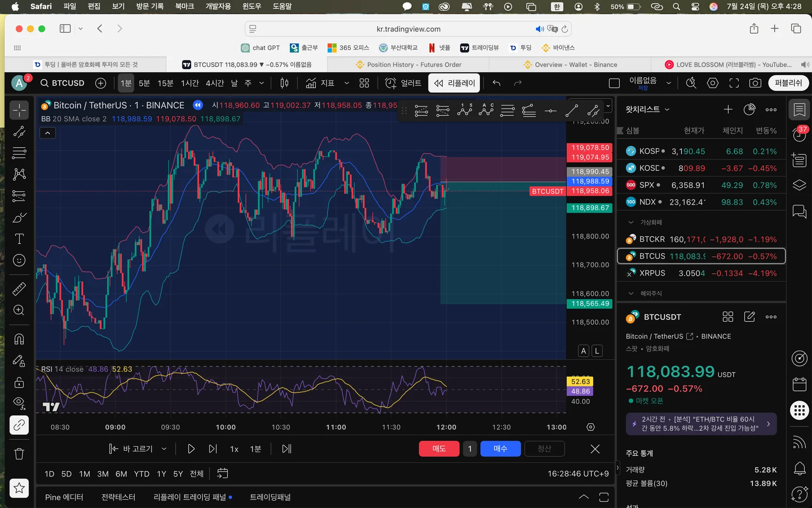The height and width of the screenshot is (508, 812).
Task: Toggle magnet mode
Action: click(x=19, y=339)
